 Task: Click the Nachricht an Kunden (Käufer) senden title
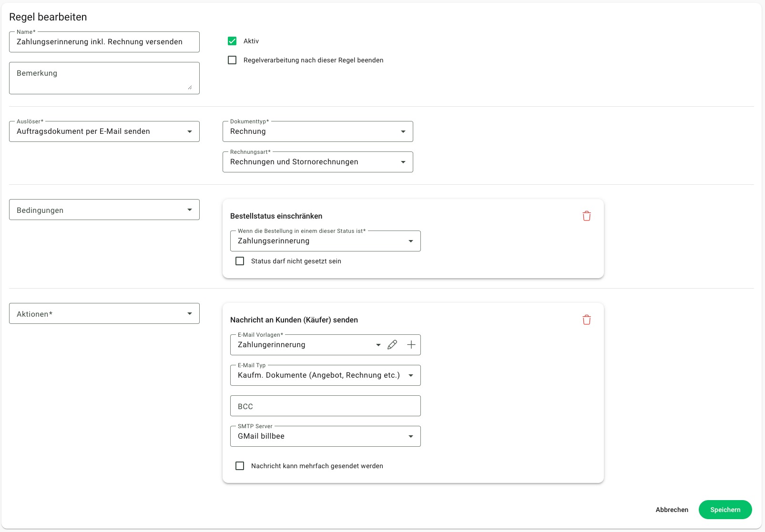[294, 320]
